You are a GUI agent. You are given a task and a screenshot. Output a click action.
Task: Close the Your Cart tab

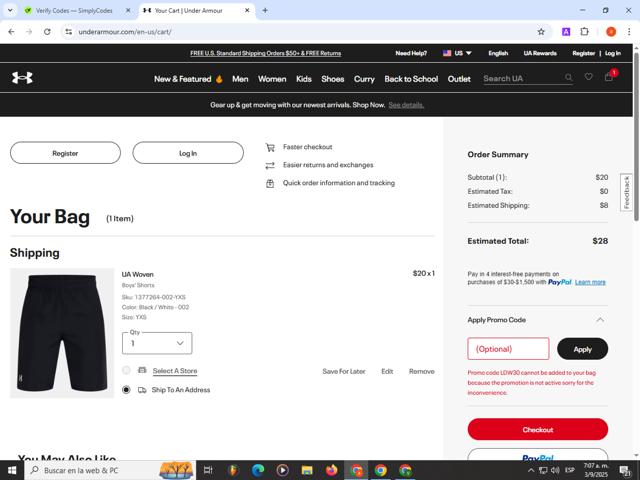pyautogui.click(x=247, y=11)
